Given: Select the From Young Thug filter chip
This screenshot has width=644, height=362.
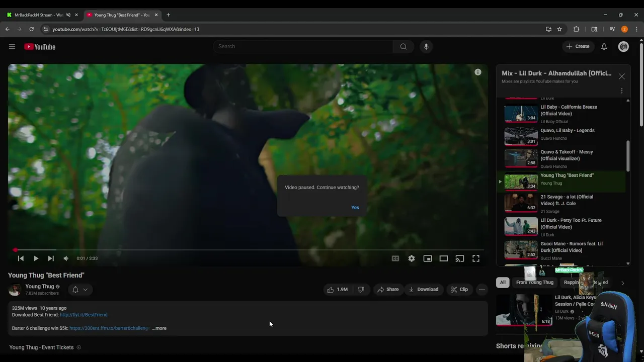Looking at the screenshot, I should (534, 283).
